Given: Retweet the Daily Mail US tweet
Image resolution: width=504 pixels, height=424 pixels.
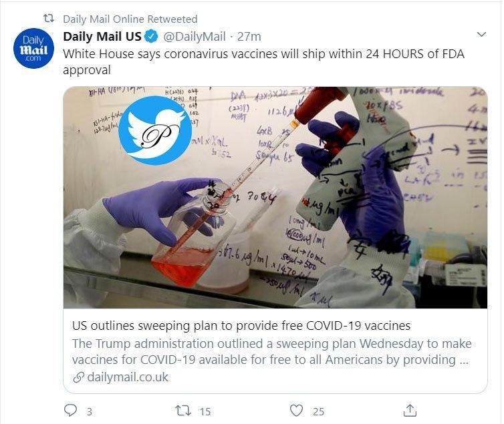Looking at the screenshot, I should pos(182,411).
